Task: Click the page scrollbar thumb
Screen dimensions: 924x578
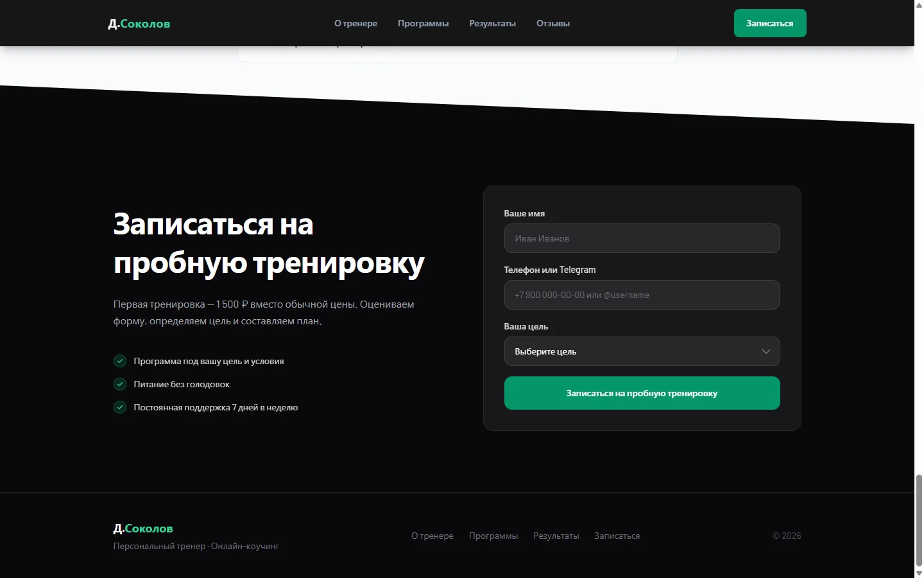Action: click(919, 520)
